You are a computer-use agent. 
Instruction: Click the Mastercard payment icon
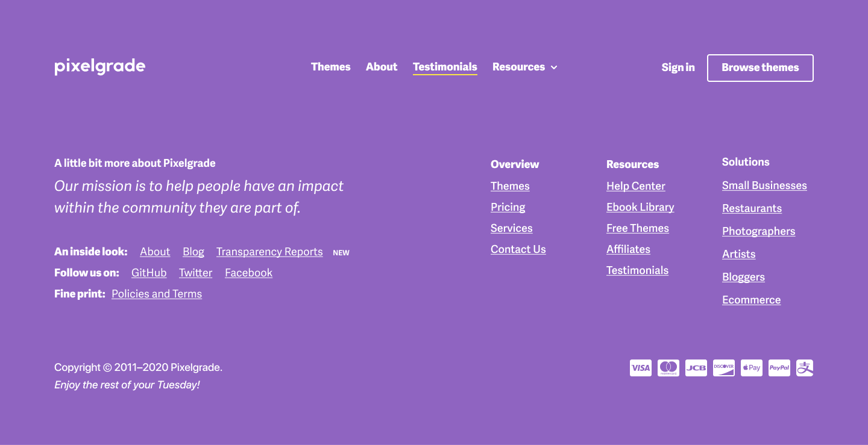click(x=668, y=367)
